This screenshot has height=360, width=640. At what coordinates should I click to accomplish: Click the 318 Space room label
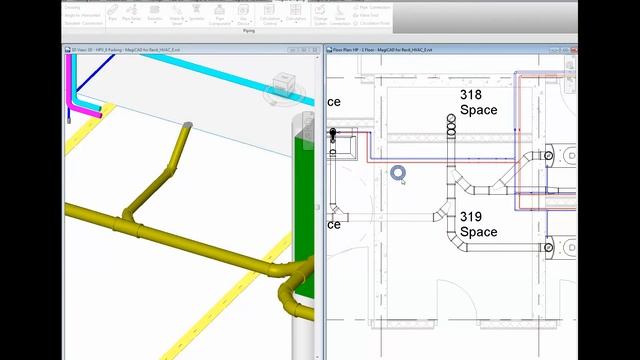tap(478, 102)
